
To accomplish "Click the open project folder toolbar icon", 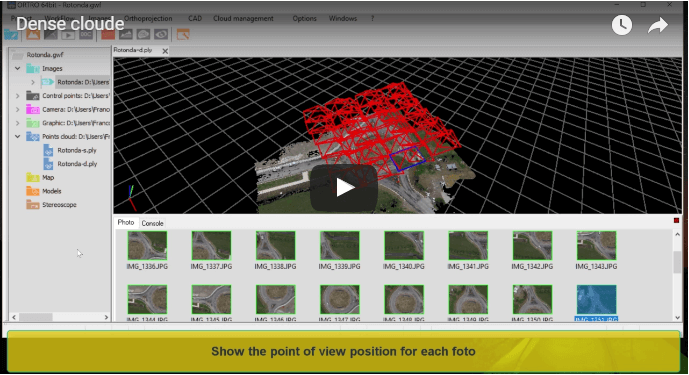I will [11, 34].
